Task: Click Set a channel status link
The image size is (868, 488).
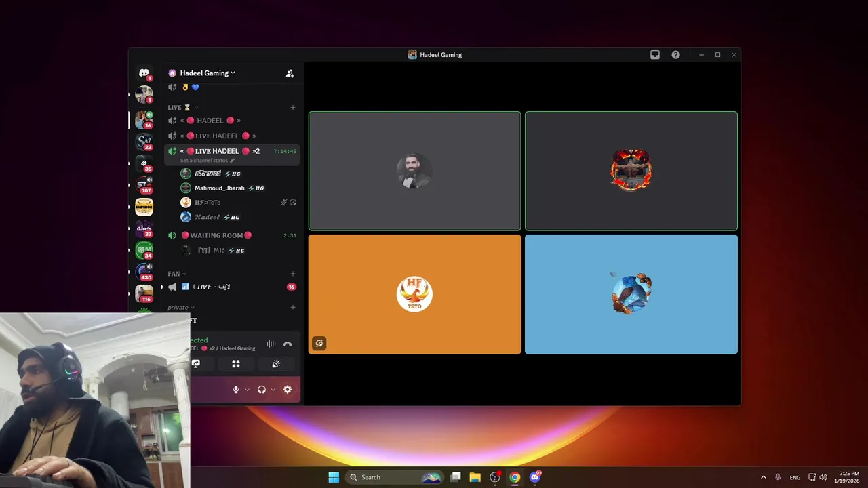Action: click(x=207, y=161)
